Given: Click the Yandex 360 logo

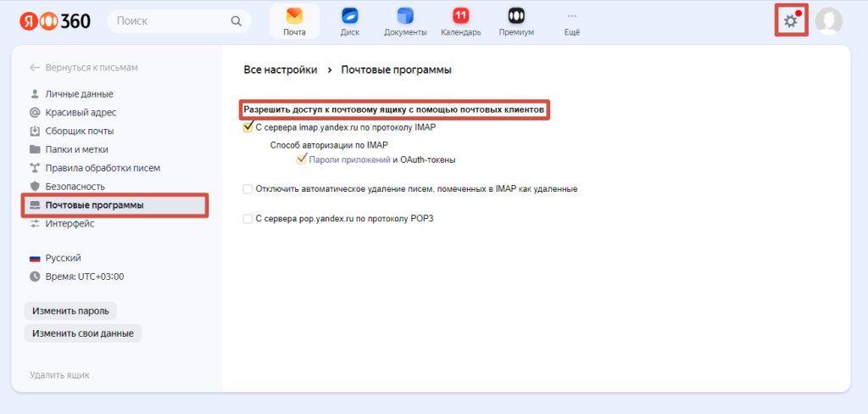Looking at the screenshot, I should click(55, 21).
